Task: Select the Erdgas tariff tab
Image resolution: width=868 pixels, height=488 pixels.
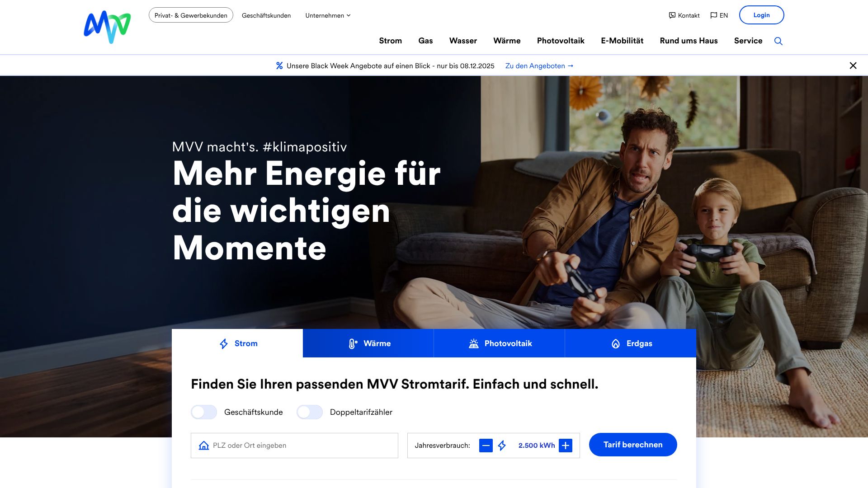Action: point(631,343)
